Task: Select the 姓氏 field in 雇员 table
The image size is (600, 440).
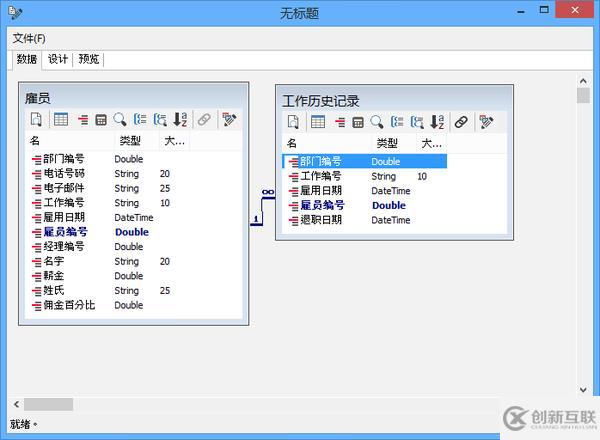Action: (54, 290)
